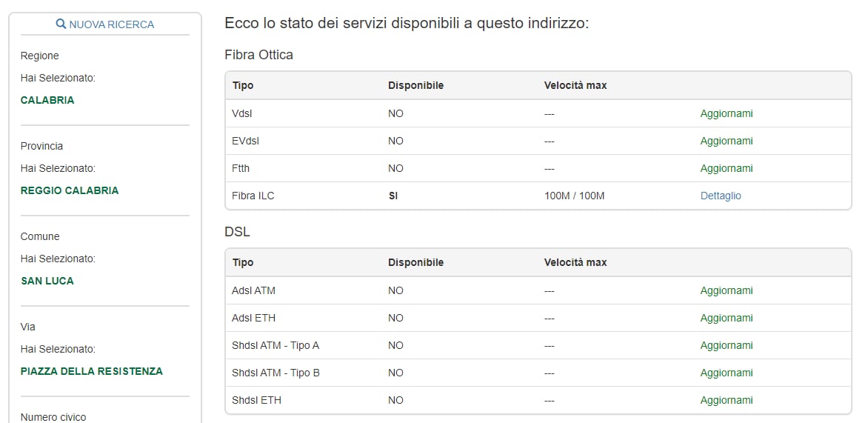Open Dettaglio for Fibra ILC

click(x=721, y=196)
